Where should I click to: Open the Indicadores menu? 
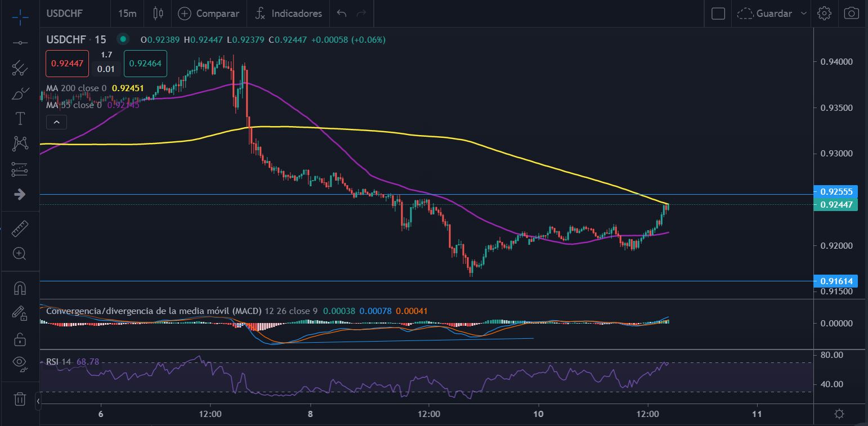click(x=288, y=14)
